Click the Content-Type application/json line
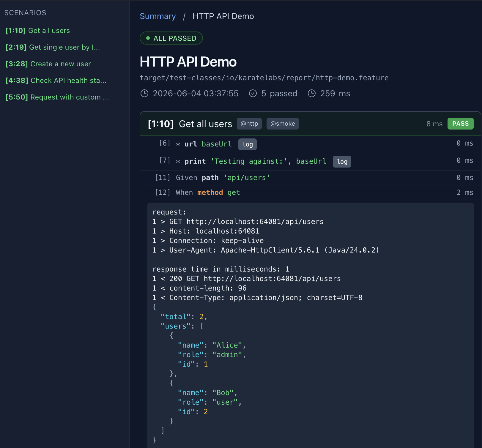Image resolution: width=482 pixels, height=448 pixels. 257,298
